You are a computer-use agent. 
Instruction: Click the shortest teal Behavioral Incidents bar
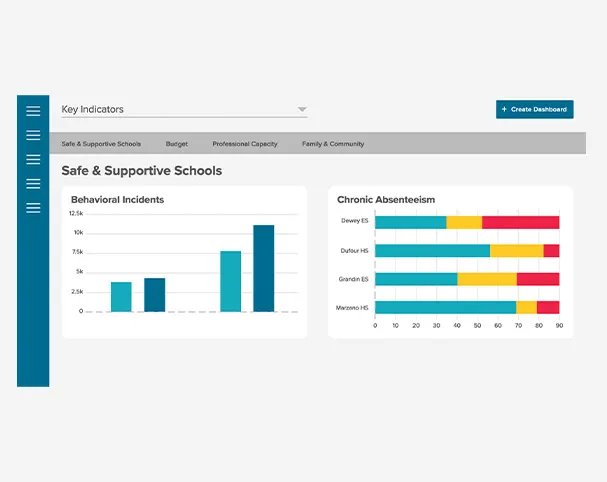(x=121, y=297)
